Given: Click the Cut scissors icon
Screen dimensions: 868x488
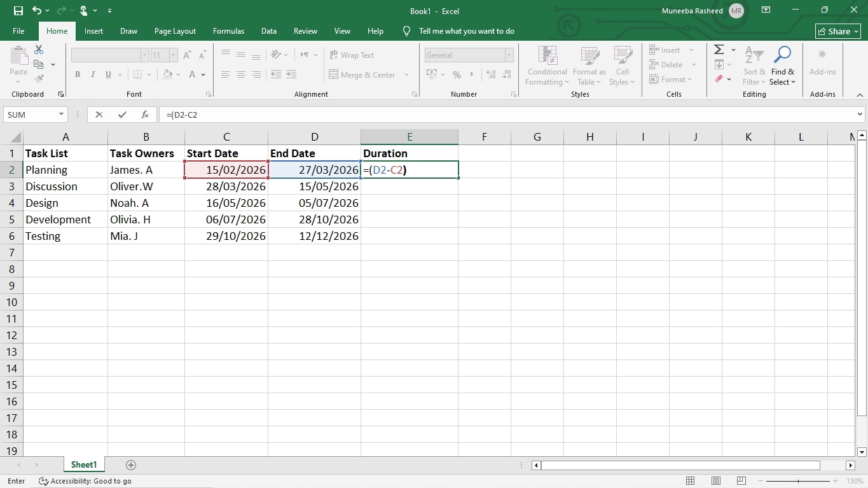Looking at the screenshot, I should 39,50.
